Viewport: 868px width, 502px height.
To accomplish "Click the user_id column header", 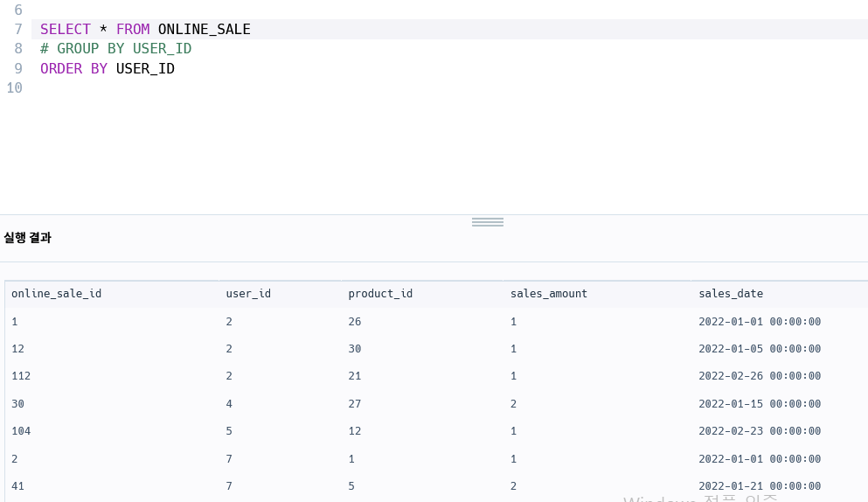I will point(248,294).
